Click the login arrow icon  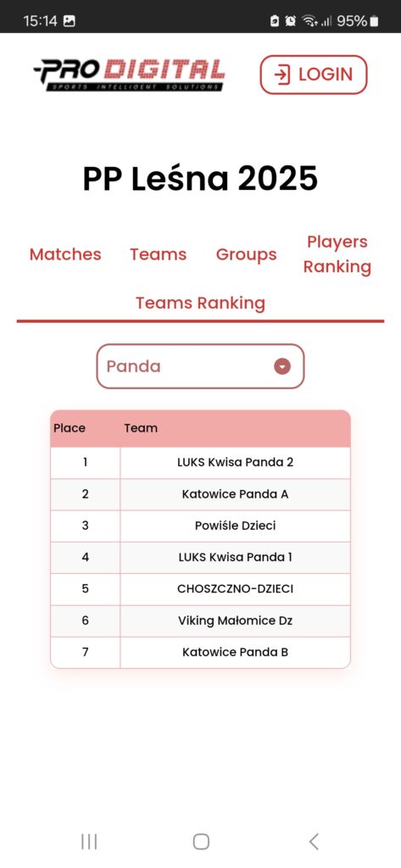282,75
